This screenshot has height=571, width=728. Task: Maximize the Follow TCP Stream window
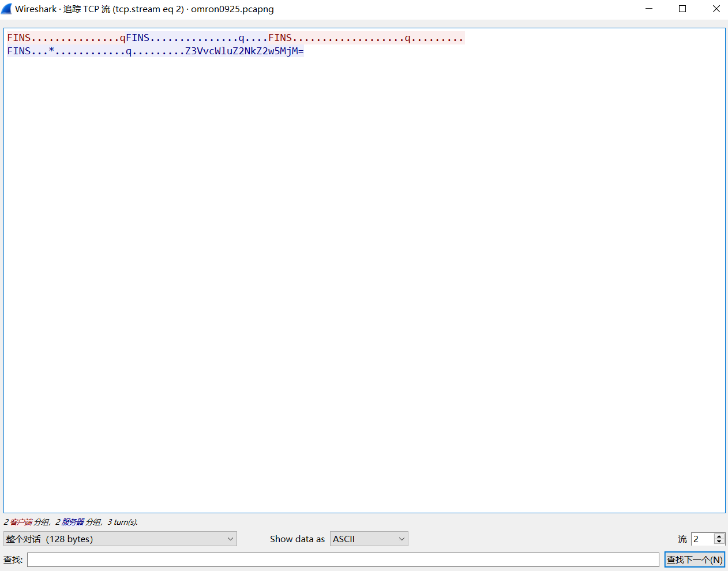coord(682,9)
